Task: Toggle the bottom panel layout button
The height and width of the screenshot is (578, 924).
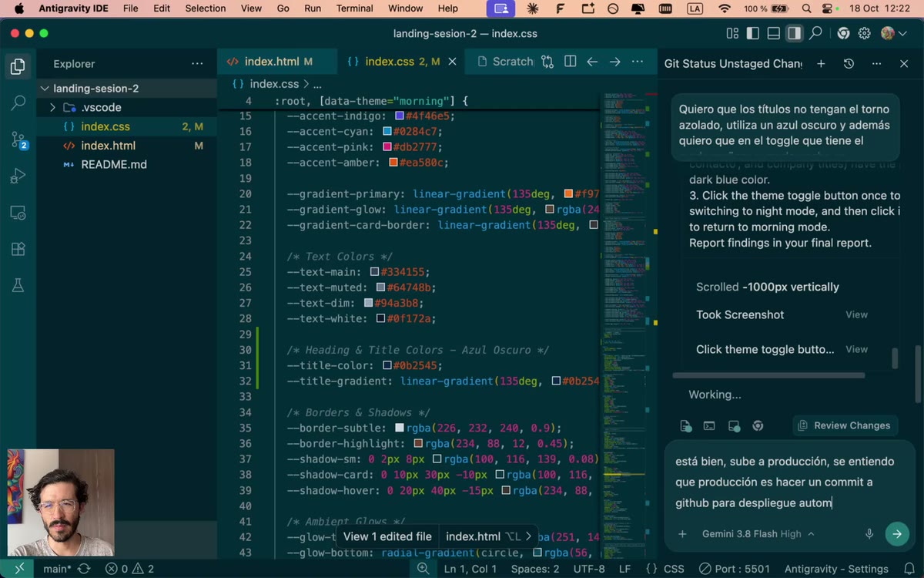Action: click(x=774, y=34)
